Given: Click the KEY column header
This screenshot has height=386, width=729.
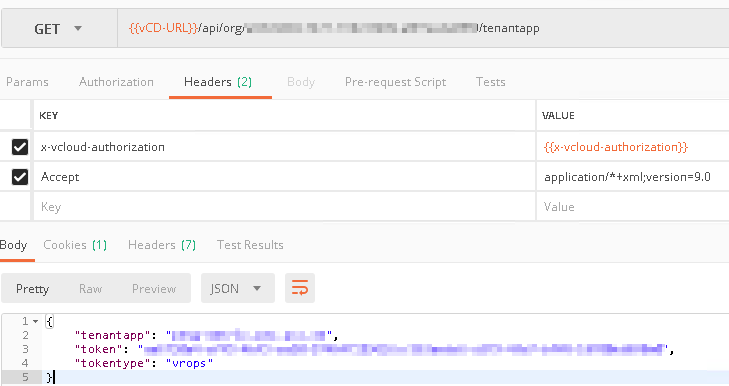Looking at the screenshot, I should [48, 115].
